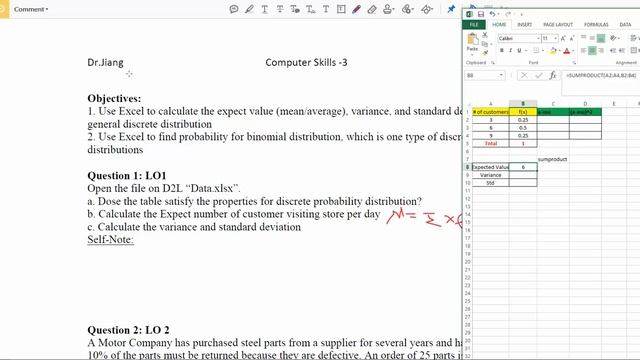
Task: Open the Comment dropdown in PDF viewer
Action: point(31,9)
